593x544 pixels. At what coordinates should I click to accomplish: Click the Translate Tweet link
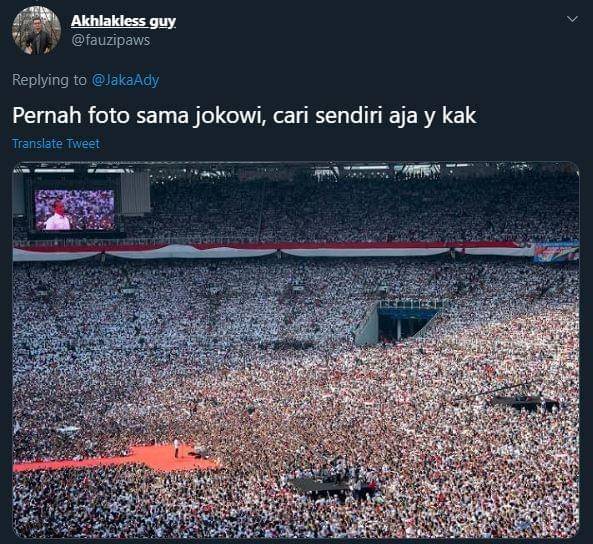(x=56, y=144)
